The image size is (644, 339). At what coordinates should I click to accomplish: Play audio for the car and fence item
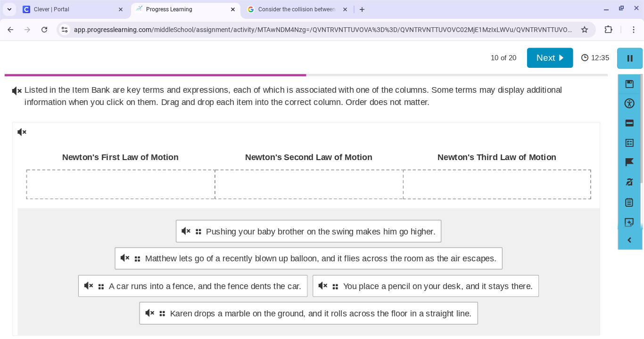(x=89, y=286)
